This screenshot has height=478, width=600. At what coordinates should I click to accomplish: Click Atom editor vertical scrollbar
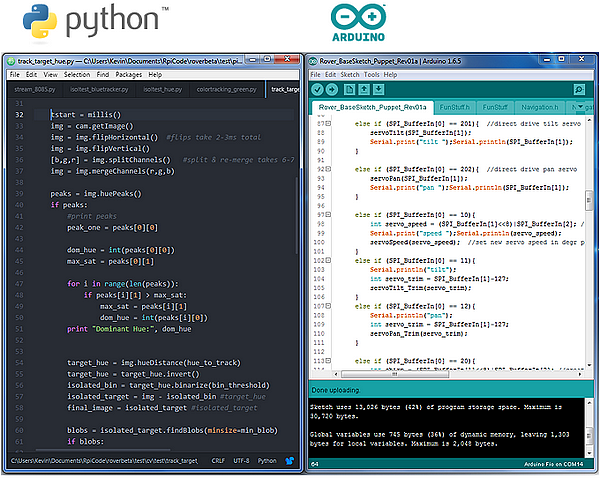coord(297,214)
